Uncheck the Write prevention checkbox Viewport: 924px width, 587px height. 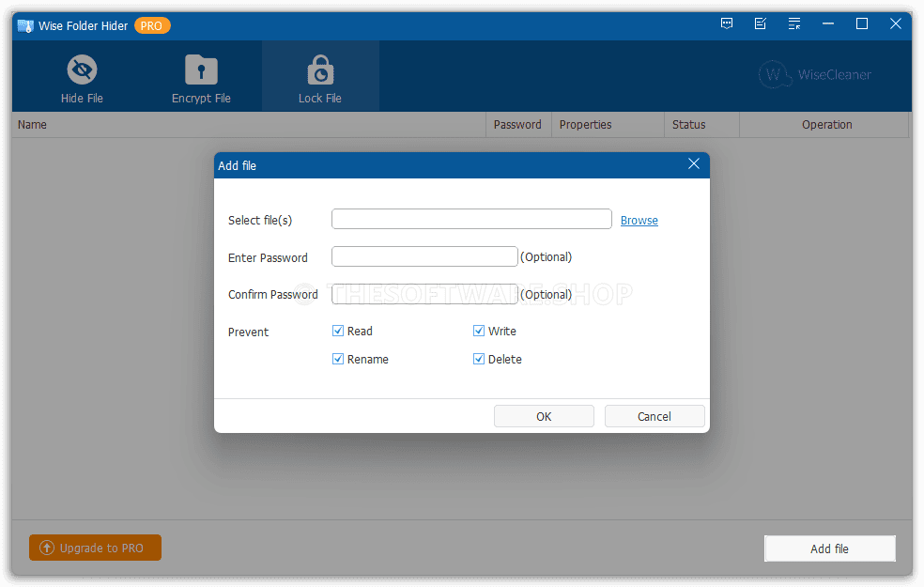(x=479, y=331)
